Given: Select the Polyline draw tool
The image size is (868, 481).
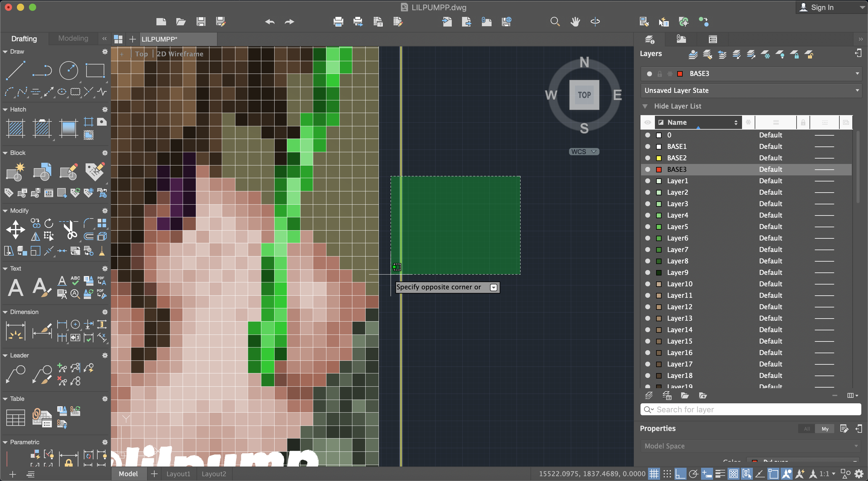Looking at the screenshot, I should (x=42, y=71).
